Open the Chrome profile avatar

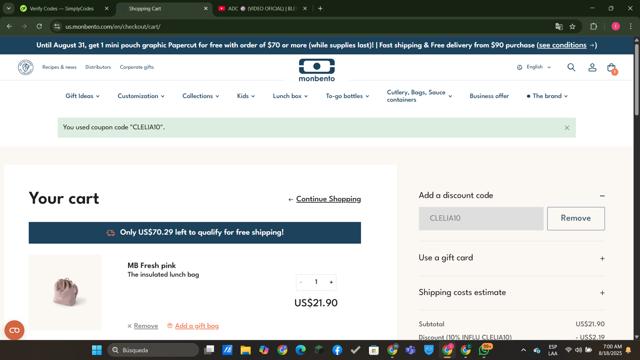(616, 27)
